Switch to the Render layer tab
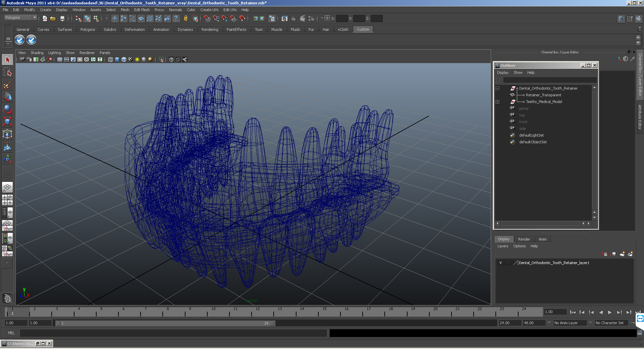644x349 pixels. (x=524, y=239)
